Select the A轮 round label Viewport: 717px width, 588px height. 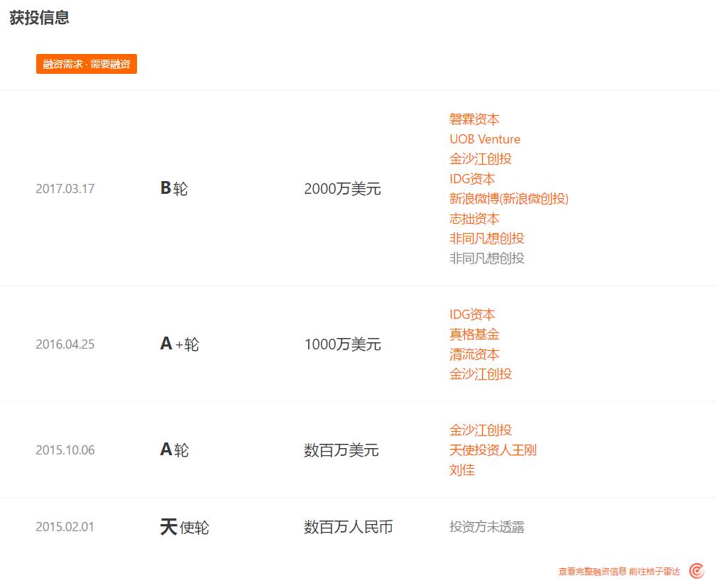pyautogui.click(x=175, y=450)
